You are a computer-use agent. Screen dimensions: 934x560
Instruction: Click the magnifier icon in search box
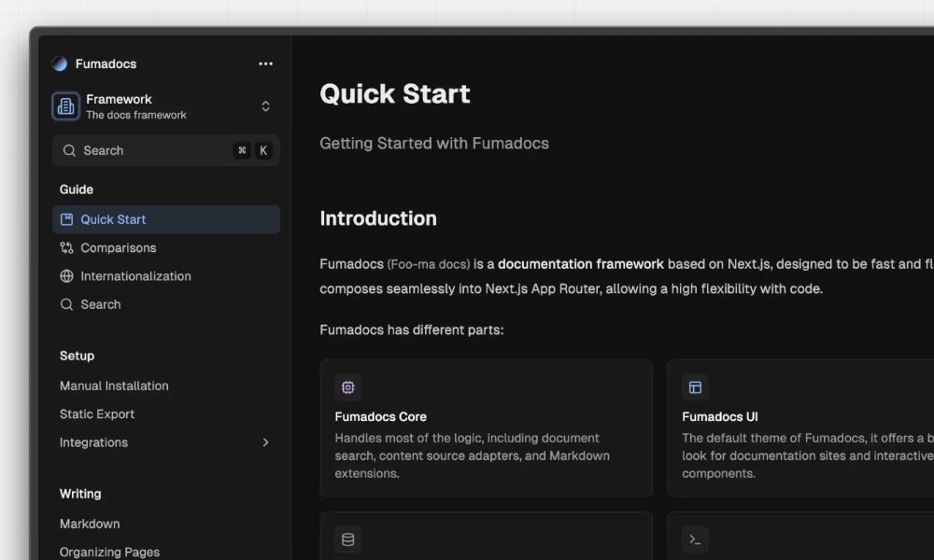(x=70, y=150)
